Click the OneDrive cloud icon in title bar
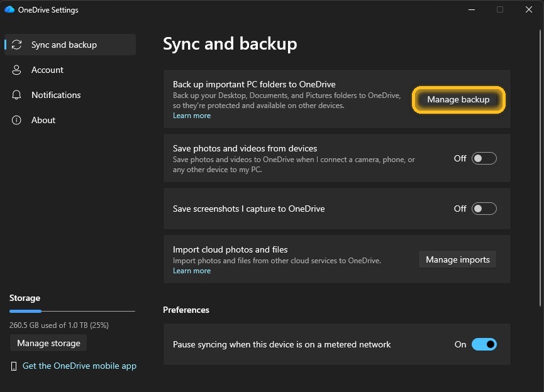The width and height of the screenshot is (544, 392). [9, 9]
